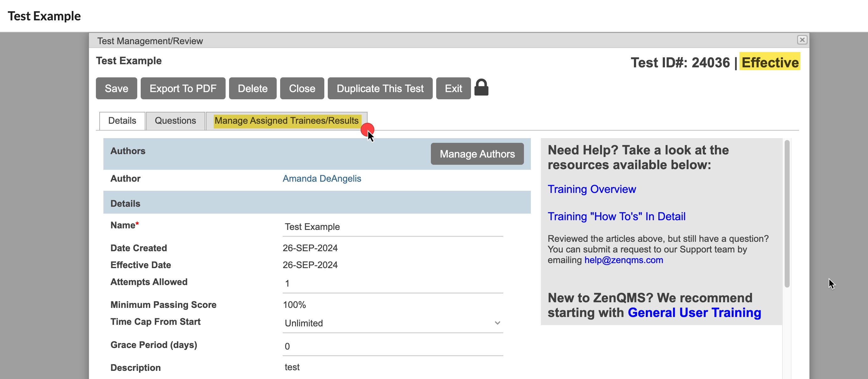Click the Details section header bar
This screenshot has width=868, height=379.
click(317, 202)
